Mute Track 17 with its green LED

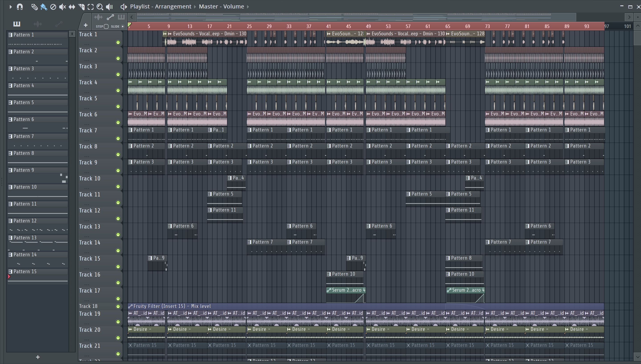tap(118, 299)
